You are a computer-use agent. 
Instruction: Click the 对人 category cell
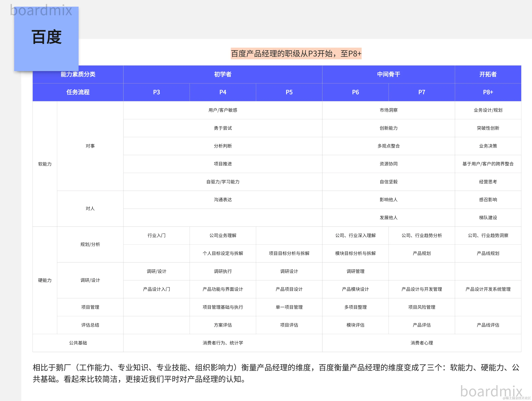90,209
